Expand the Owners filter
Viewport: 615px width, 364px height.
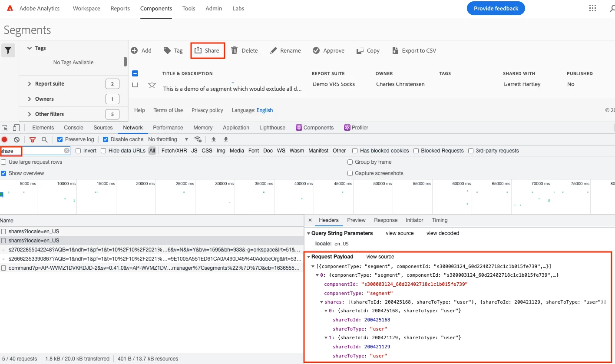[x=30, y=99]
